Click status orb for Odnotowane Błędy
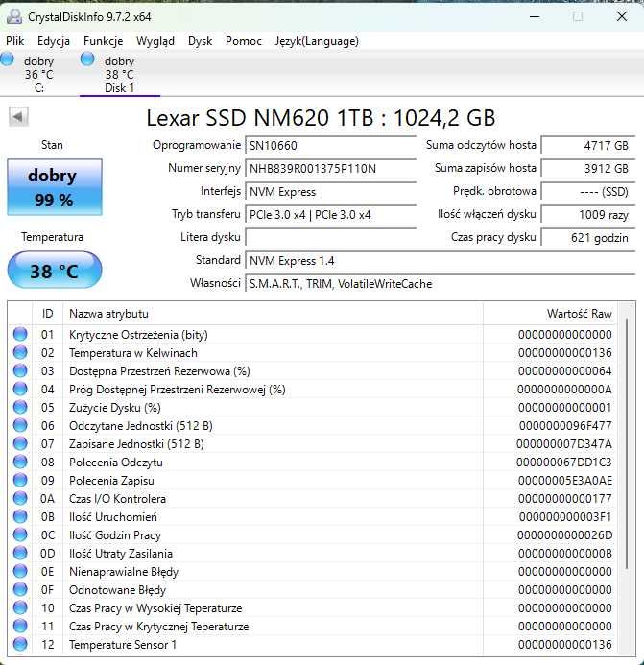The height and width of the screenshot is (665, 644). pyautogui.click(x=20, y=589)
